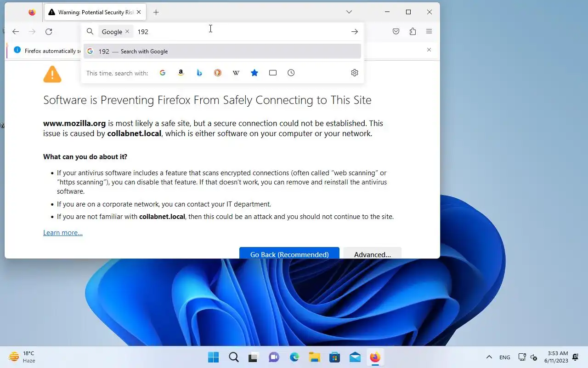Expand the list all tabs chevron
Image resolution: width=588 pixels, height=368 pixels.
(x=349, y=12)
